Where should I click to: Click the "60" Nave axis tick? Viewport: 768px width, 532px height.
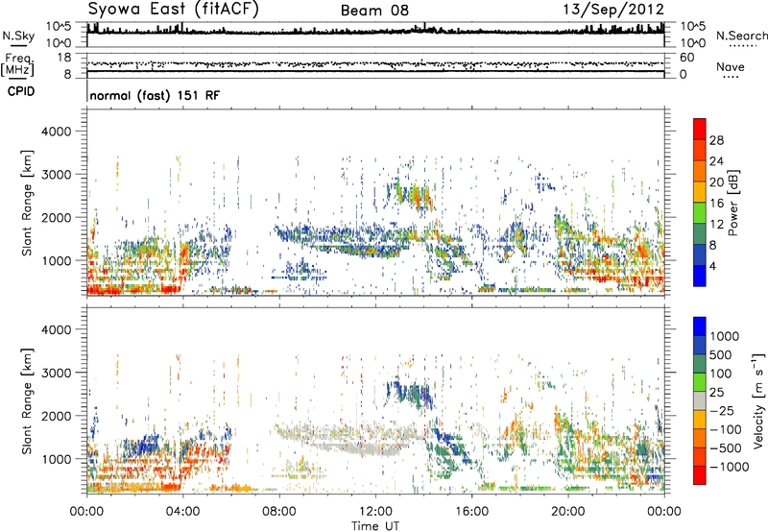(687, 58)
